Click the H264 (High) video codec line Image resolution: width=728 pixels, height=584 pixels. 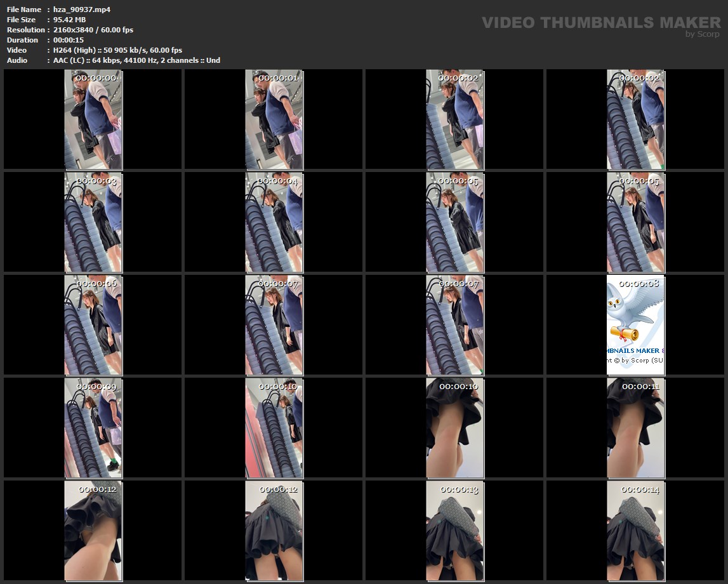pos(117,50)
